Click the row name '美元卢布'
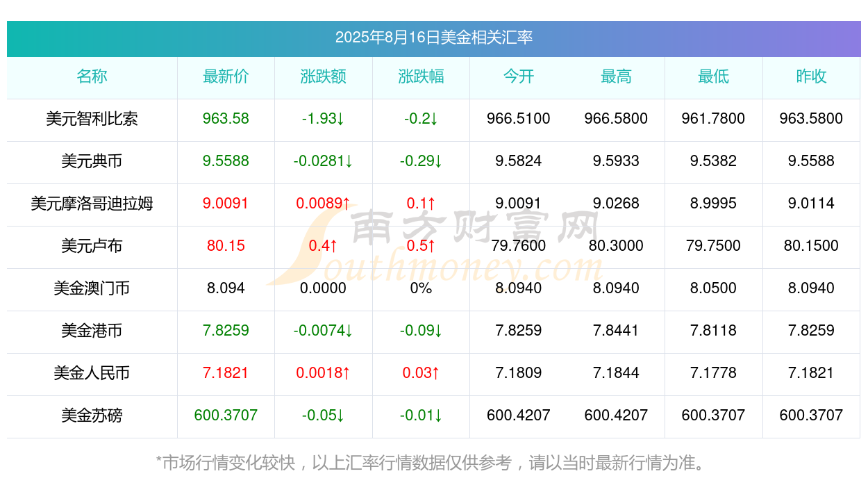The height and width of the screenshot is (485, 868). pyautogui.click(x=92, y=246)
